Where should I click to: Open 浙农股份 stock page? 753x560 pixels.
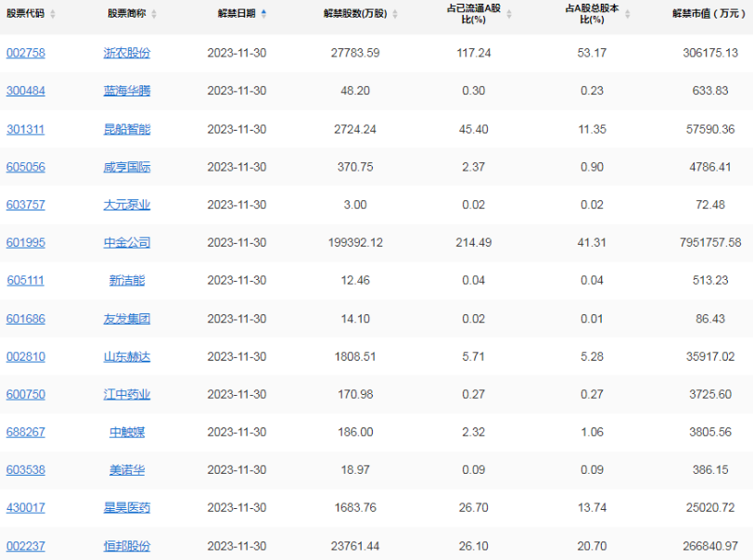click(x=127, y=53)
